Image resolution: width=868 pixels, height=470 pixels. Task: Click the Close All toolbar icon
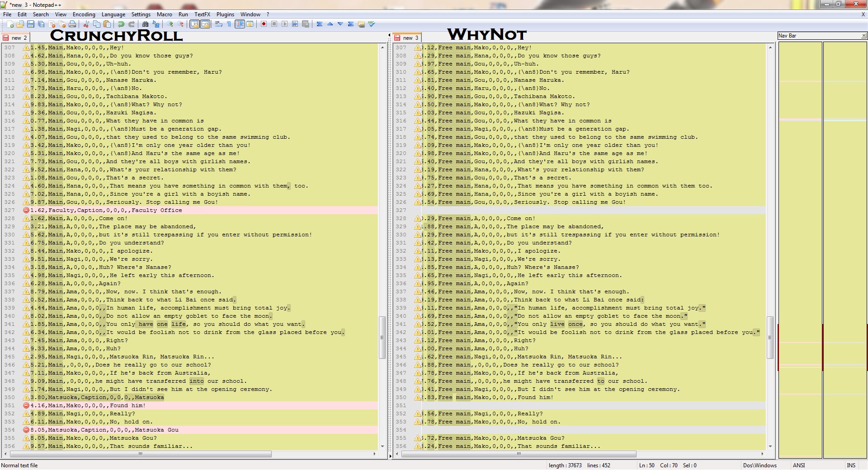[62, 24]
